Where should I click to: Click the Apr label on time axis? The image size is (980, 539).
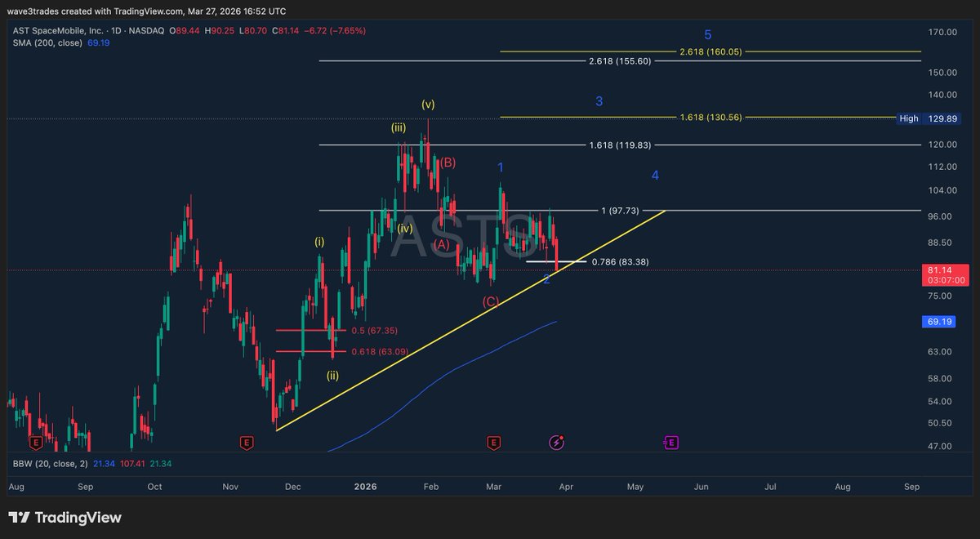[565, 486]
